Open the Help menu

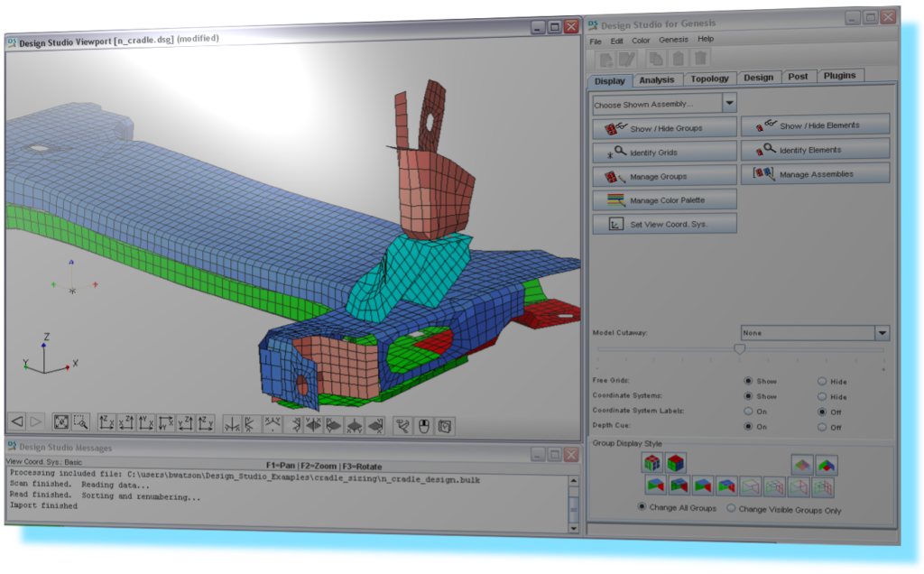(x=706, y=39)
